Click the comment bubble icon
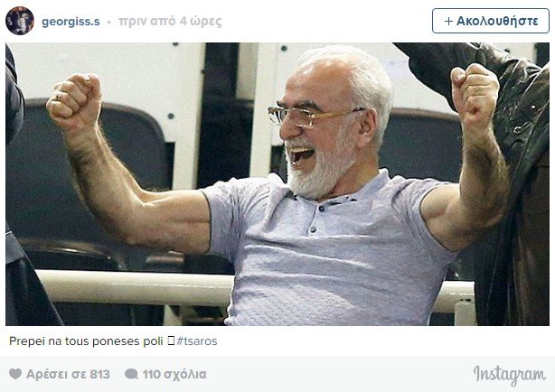The image size is (555, 392). [131, 374]
